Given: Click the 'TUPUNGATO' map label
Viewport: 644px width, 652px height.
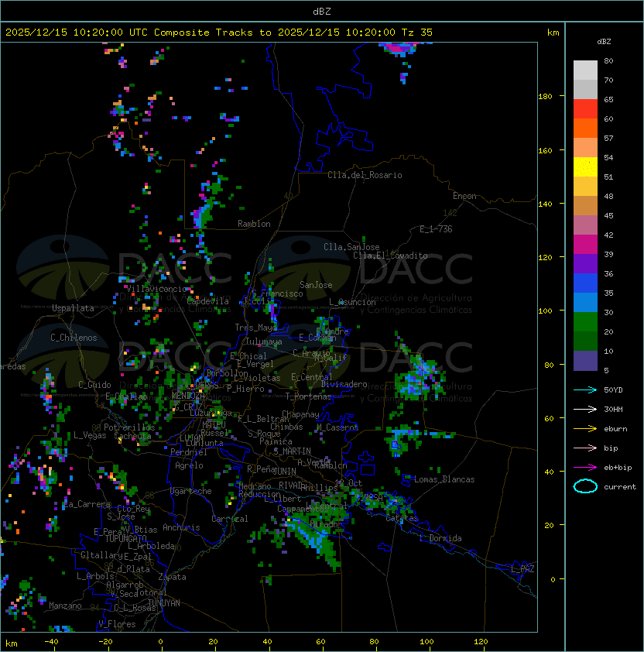Looking at the screenshot, I should pos(125,539).
